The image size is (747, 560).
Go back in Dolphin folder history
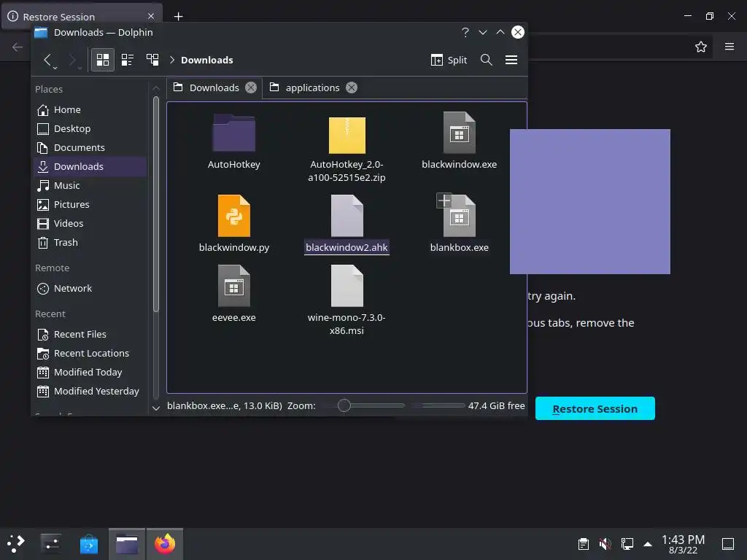[x=47, y=60]
